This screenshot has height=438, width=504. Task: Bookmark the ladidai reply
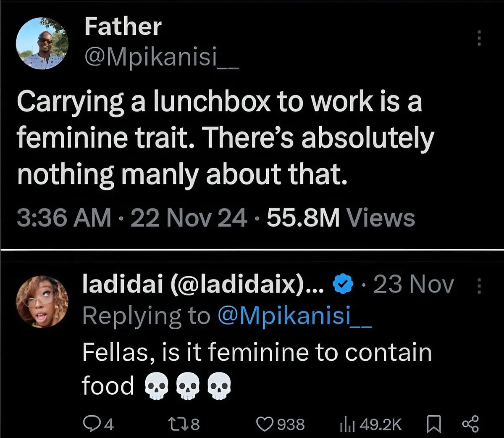tap(433, 424)
